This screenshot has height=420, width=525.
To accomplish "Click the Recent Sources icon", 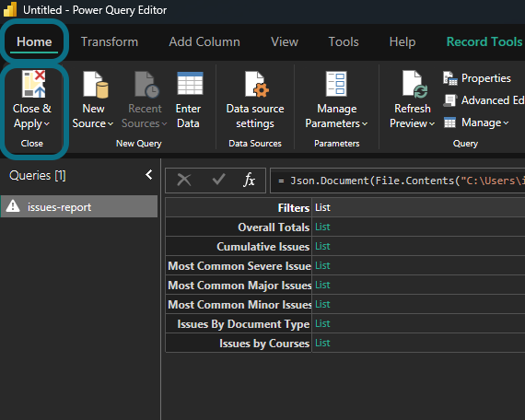I will (x=146, y=85).
